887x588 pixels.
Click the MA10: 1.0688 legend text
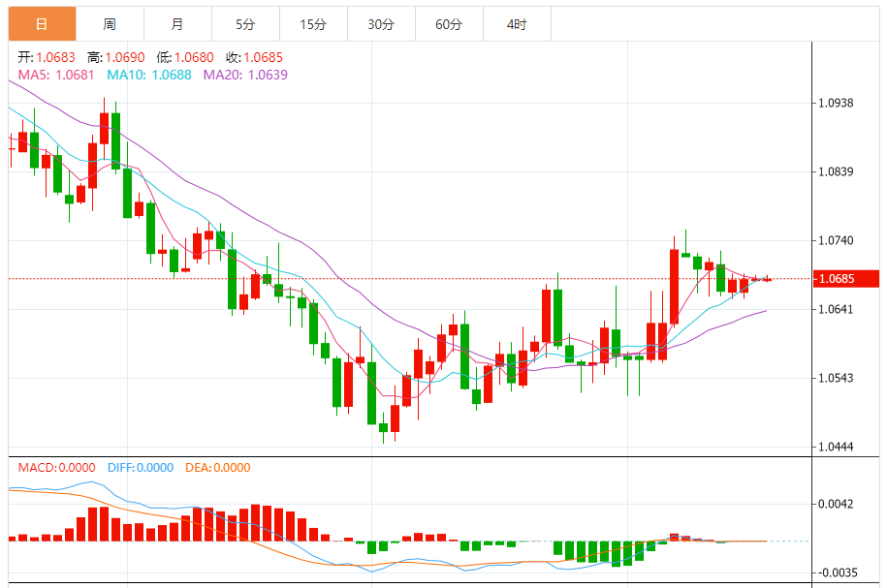click(149, 75)
